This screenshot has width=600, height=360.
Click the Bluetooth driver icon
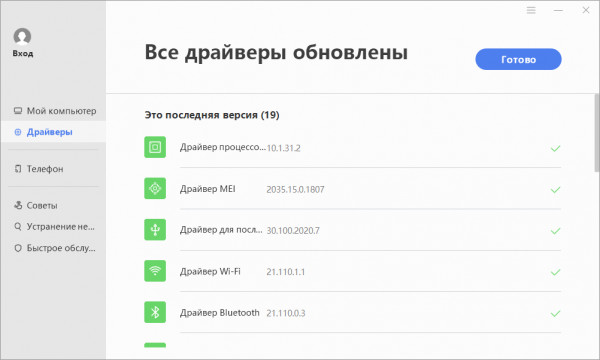point(155,312)
